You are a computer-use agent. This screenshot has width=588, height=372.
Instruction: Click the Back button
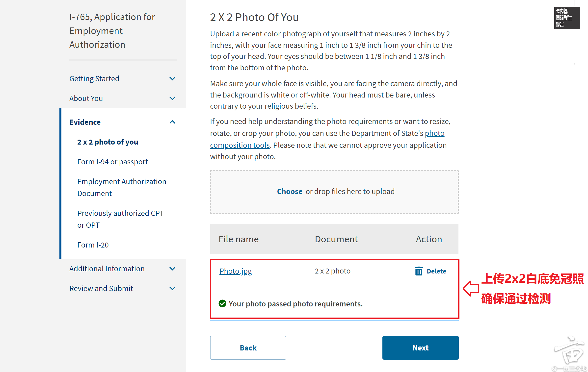tap(248, 348)
